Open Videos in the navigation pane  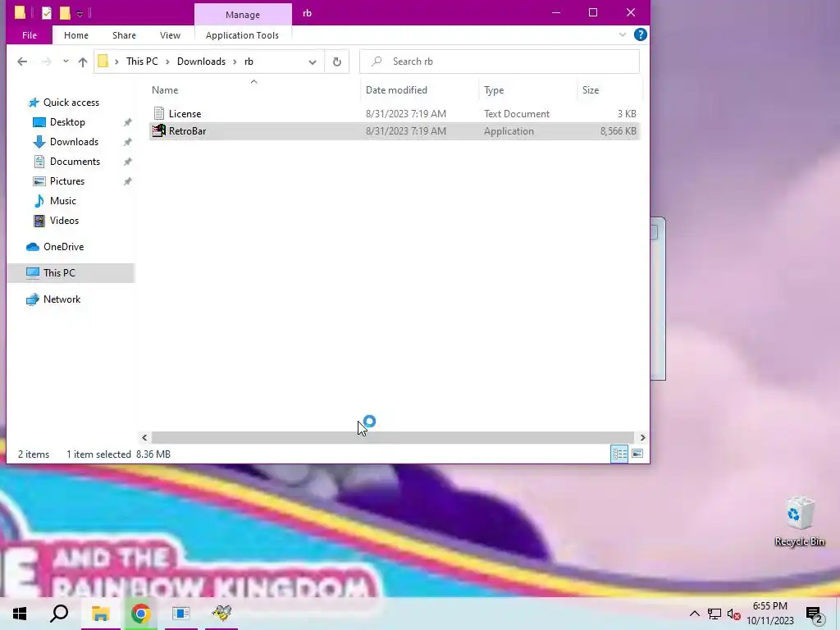[x=64, y=221]
